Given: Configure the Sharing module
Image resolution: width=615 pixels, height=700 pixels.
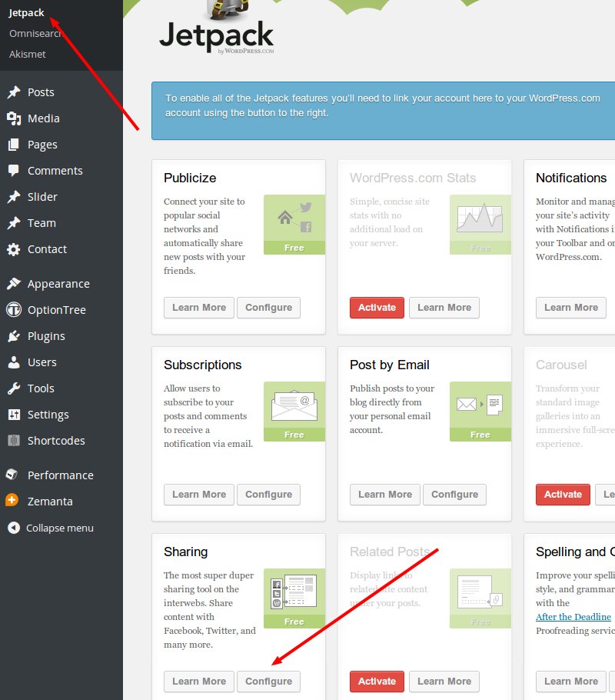Looking at the screenshot, I should tap(268, 682).
